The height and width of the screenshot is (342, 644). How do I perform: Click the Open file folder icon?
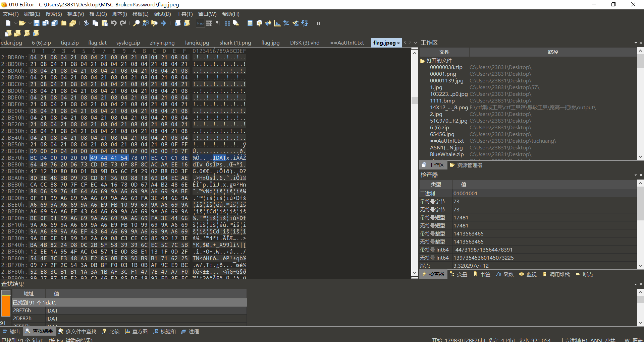coord(22,23)
